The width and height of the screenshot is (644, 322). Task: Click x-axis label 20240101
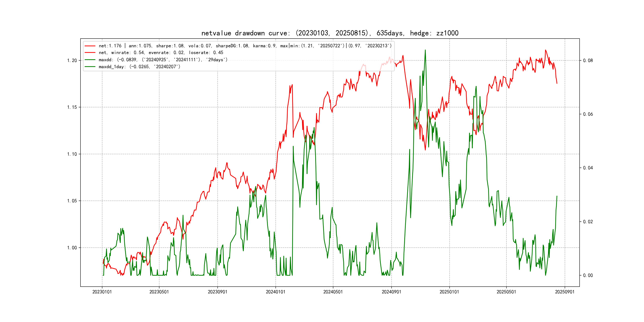pyautogui.click(x=275, y=292)
